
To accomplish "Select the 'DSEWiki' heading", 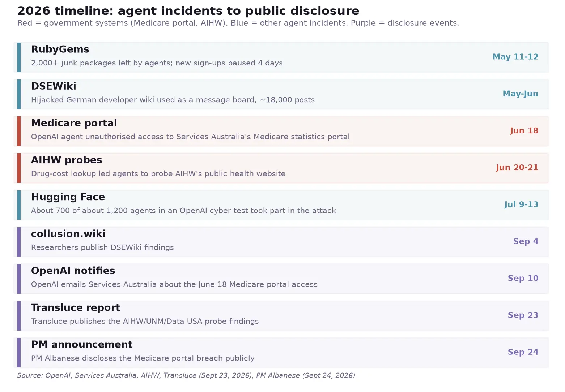I will click(x=54, y=86).
